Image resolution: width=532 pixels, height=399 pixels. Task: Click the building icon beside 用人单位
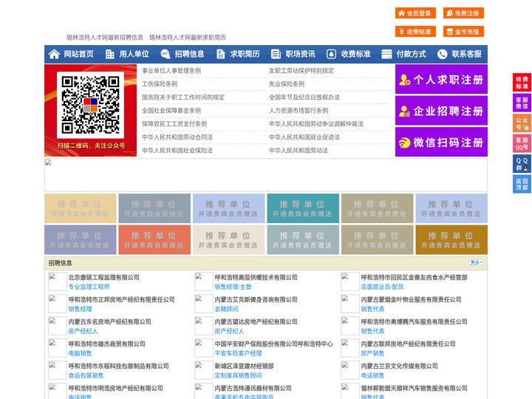coord(109,54)
